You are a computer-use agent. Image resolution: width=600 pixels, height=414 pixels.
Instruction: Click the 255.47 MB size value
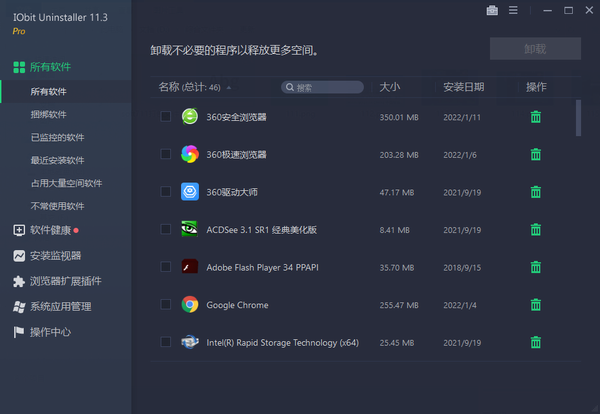(399, 305)
